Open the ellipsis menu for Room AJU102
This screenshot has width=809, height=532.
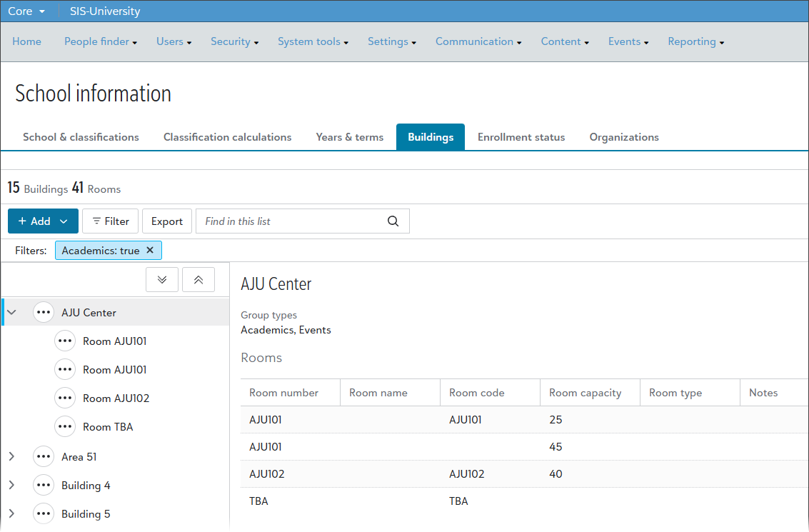pos(65,398)
